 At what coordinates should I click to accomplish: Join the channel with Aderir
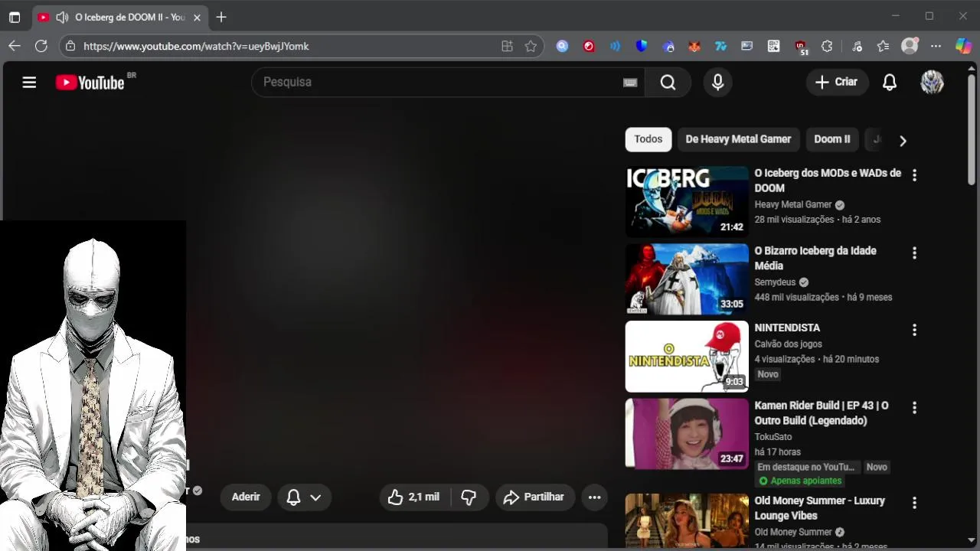click(246, 497)
